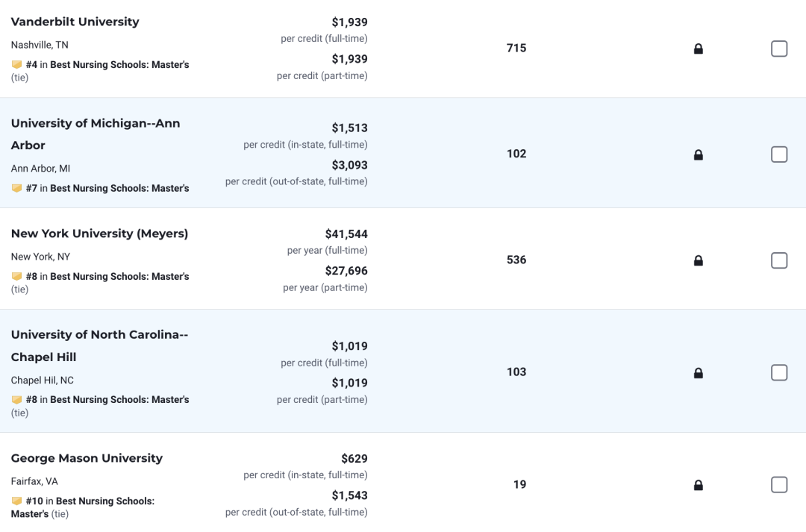Tick the checkbox for University of Michigan--Ann Arbor
This screenshot has width=806, height=532.
778,154
